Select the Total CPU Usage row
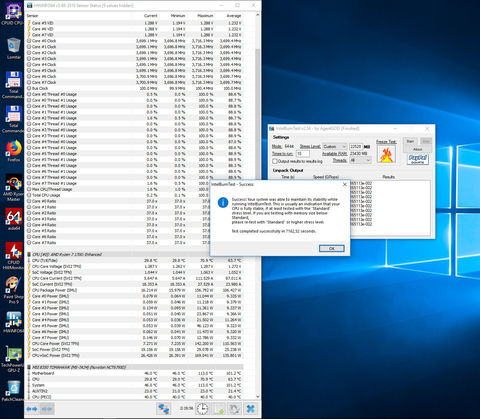Viewport: 480px width, 419px height. pos(135,195)
